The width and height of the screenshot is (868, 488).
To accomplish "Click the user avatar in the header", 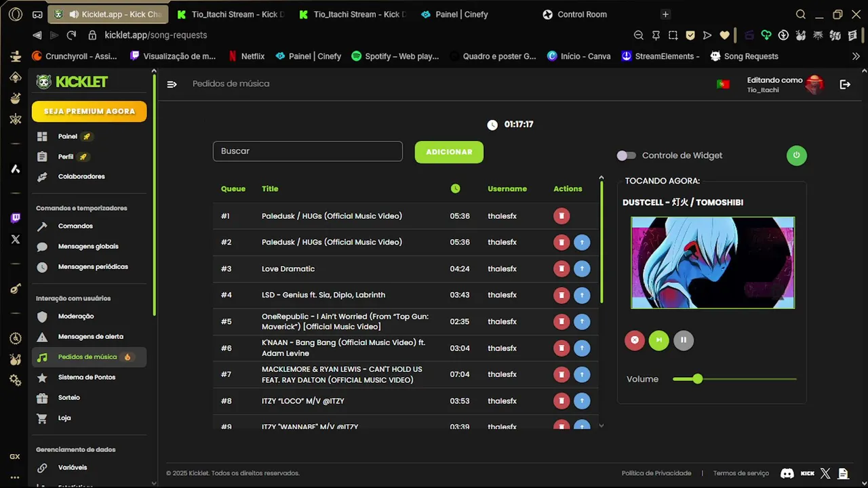I will tap(814, 84).
